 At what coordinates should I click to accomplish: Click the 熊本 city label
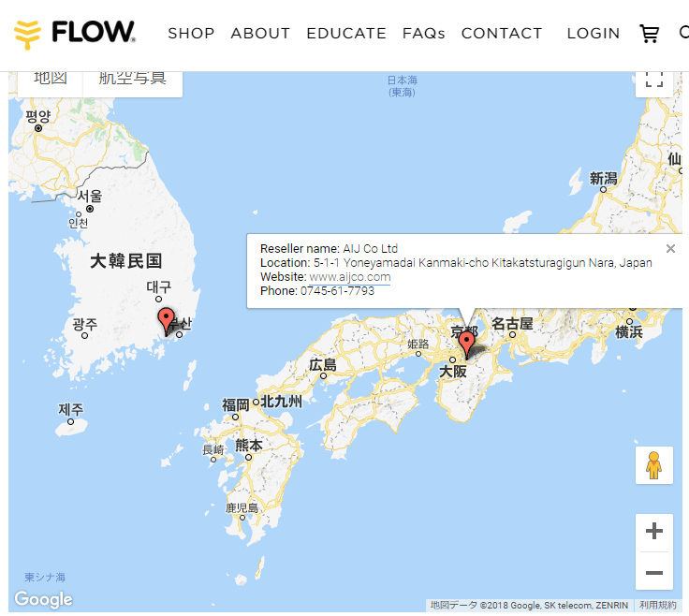249,445
